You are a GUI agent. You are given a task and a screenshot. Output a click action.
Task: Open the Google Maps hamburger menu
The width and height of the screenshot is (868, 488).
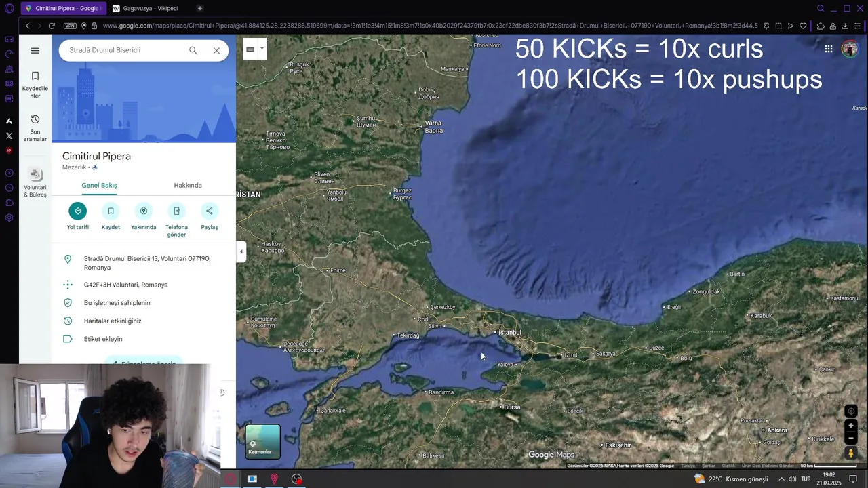point(35,50)
